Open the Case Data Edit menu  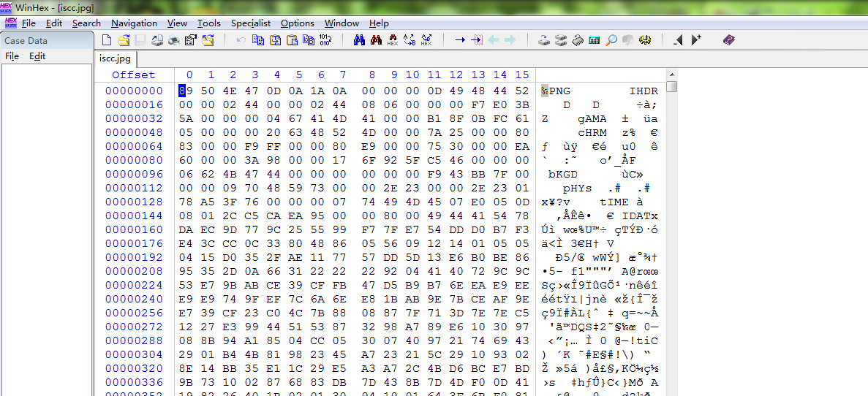(x=37, y=56)
